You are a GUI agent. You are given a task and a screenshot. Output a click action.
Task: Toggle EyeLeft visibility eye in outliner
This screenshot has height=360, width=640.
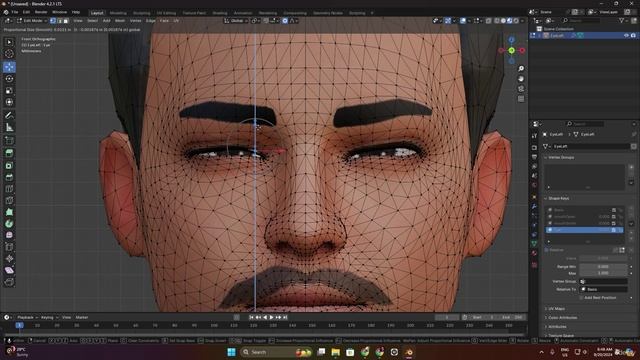coord(626,36)
